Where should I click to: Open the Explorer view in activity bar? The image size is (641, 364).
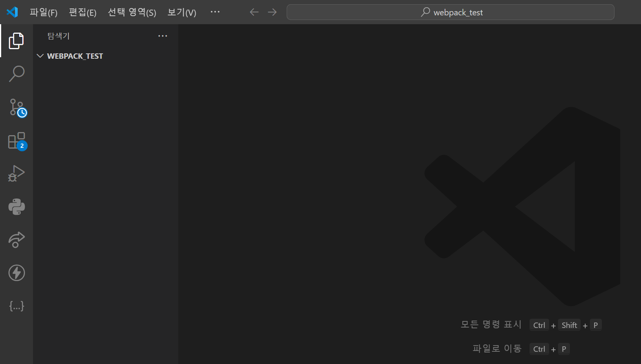pyautogui.click(x=16, y=41)
